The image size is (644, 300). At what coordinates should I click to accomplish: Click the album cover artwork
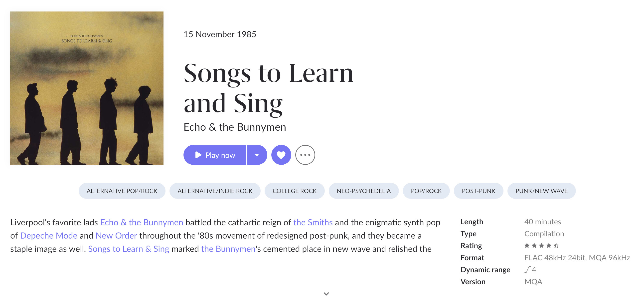(87, 88)
